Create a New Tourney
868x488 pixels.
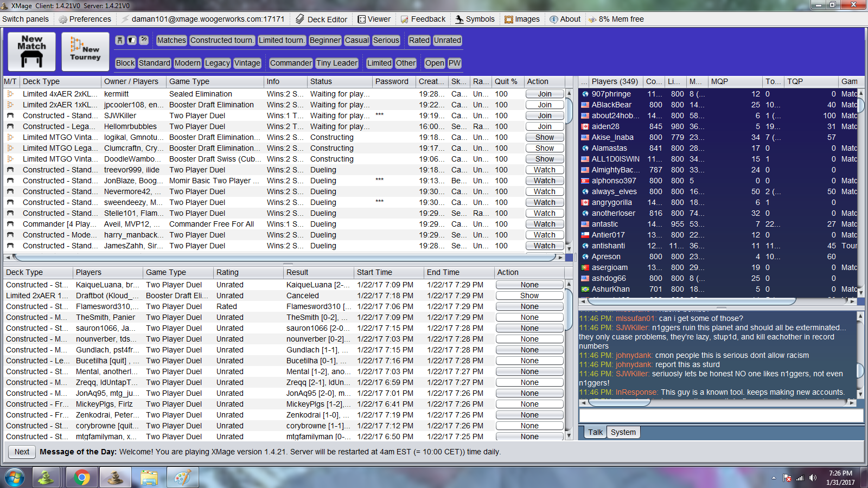coord(85,52)
